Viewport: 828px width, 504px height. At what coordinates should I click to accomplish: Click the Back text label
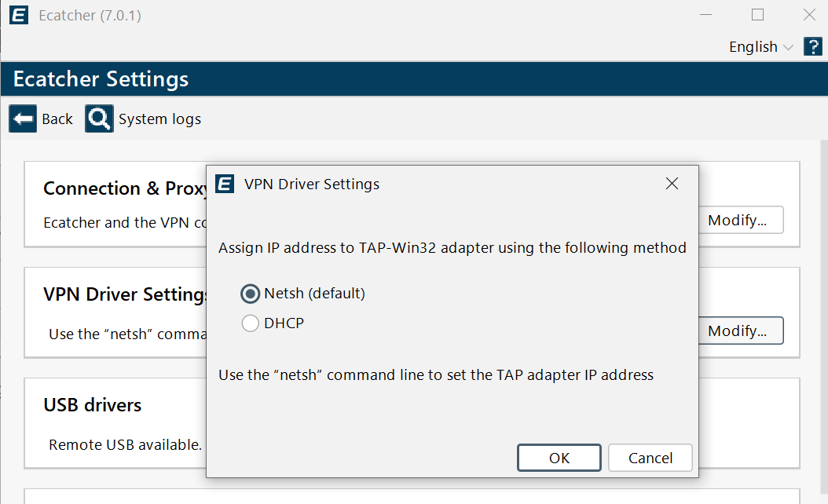(x=57, y=119)
